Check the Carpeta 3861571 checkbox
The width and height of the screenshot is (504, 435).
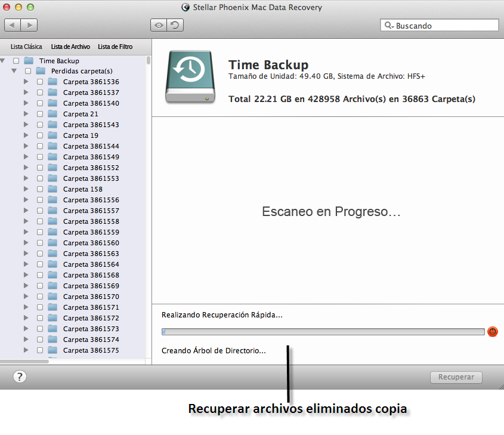click(40, 307)
